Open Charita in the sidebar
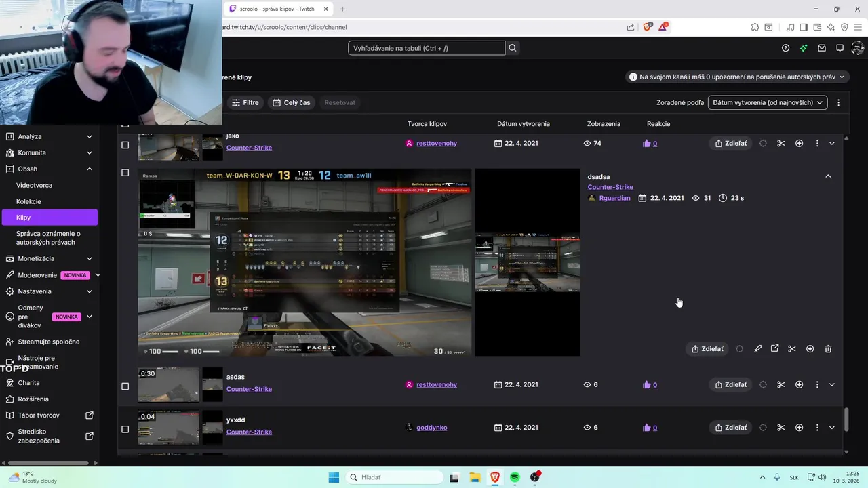The width and height of the screenshot is (868, 488). 28,383
